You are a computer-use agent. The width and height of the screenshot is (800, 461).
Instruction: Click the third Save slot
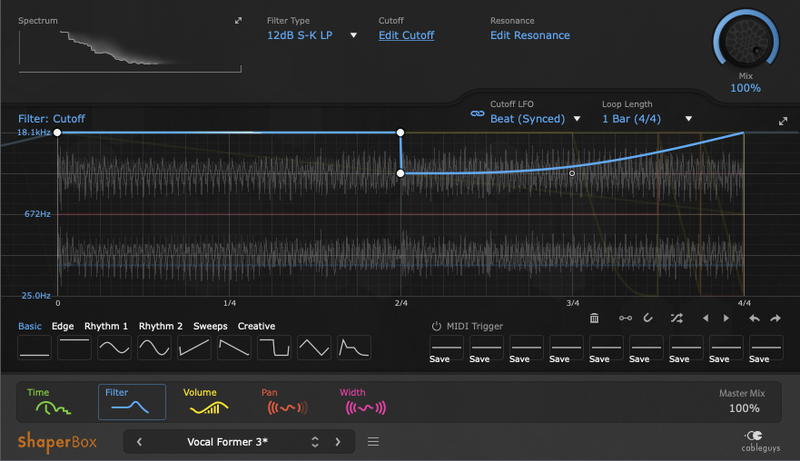click(526, 349)
